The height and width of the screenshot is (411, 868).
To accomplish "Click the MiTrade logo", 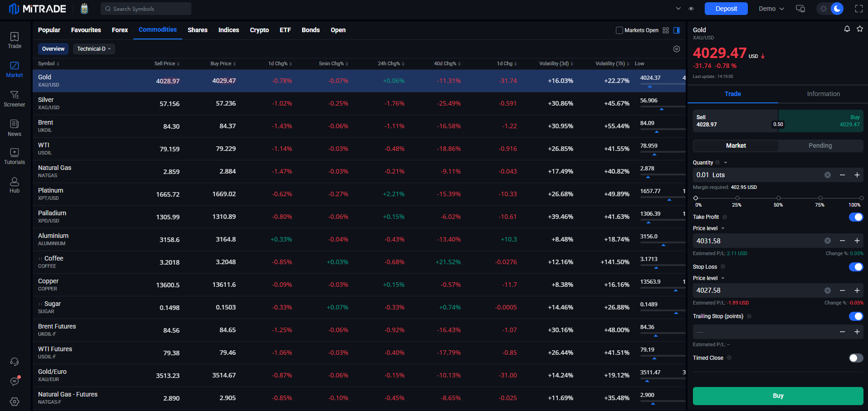I will pos(38,9).
